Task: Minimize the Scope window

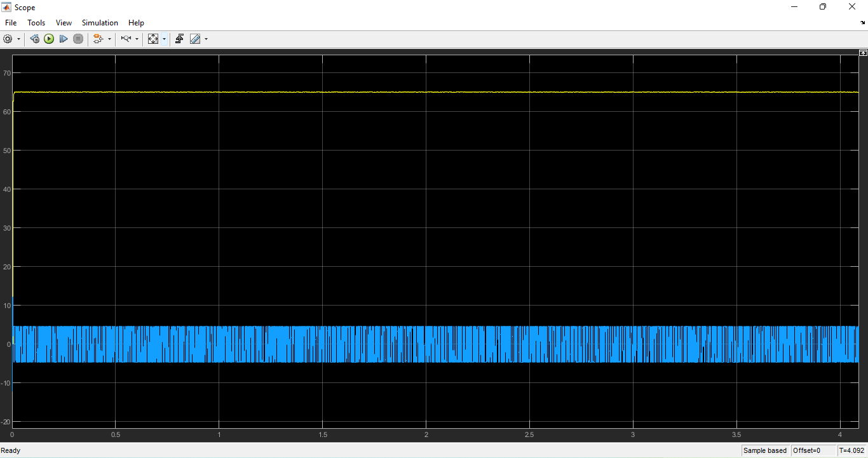Action: (x=794, y=7)
